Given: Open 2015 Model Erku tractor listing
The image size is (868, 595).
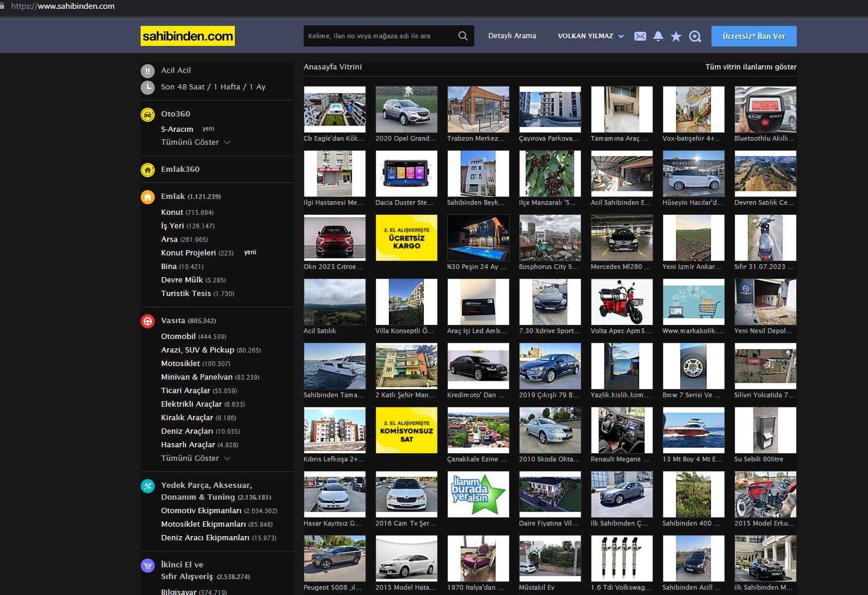Looking at the screenshot, I should pos(766,494).
